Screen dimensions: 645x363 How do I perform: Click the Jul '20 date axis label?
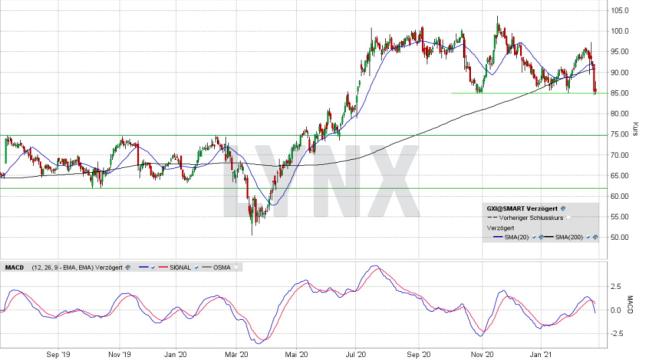(356, 354)
